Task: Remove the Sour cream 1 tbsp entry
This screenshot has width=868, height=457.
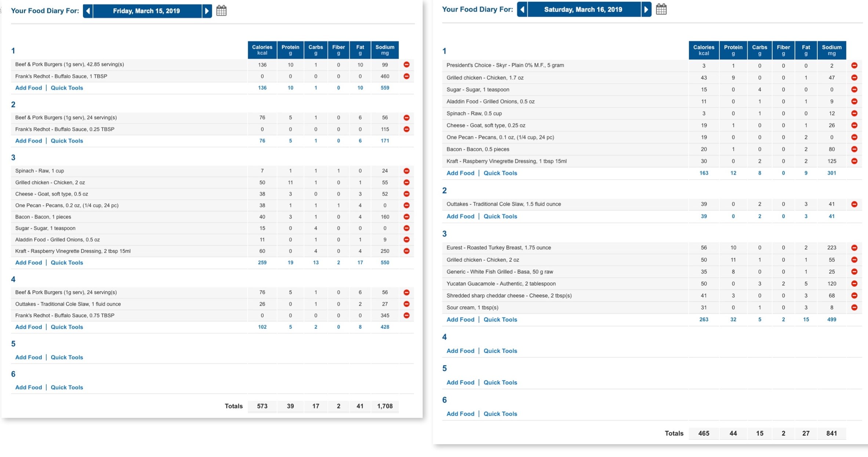Action: point(854,307)
